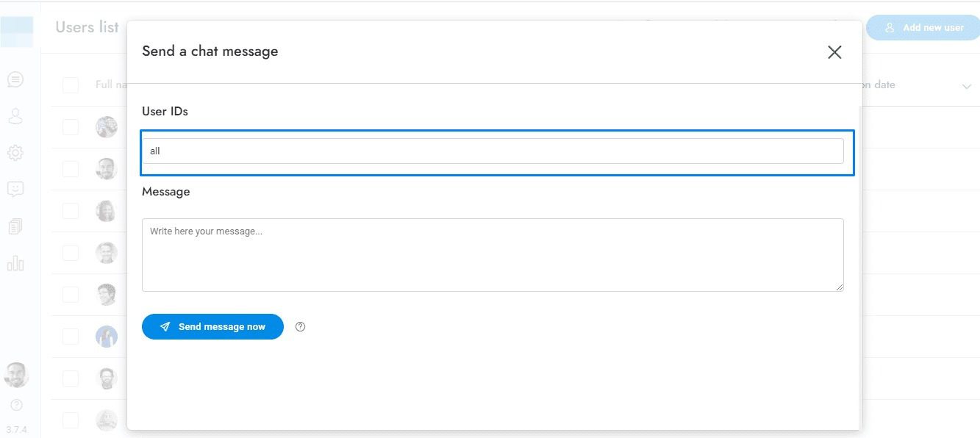Close the Send a chat message dialog
The height and width of the screenshot is (438, 980).
tap(834, 52)
